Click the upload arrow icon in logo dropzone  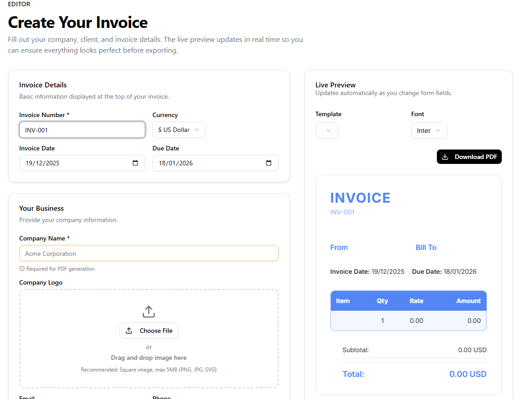pyautogui.click(x=148, y=311)
